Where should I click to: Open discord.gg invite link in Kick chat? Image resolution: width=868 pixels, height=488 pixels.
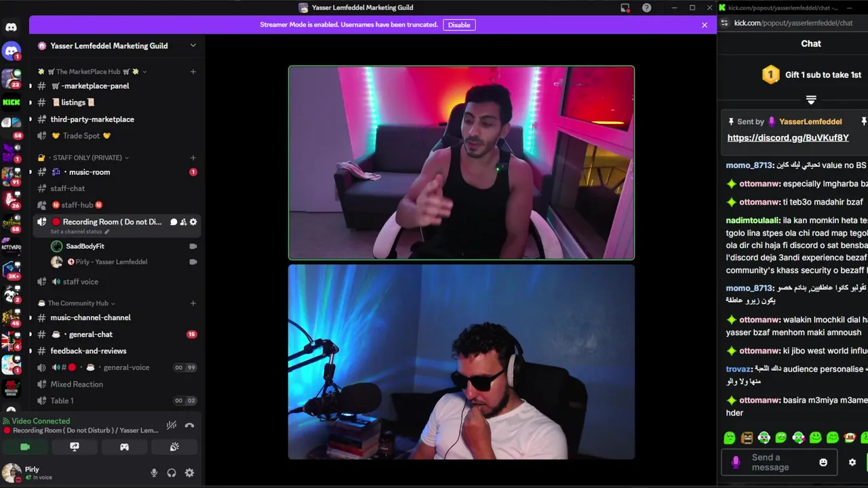click(x=788, y=138)
